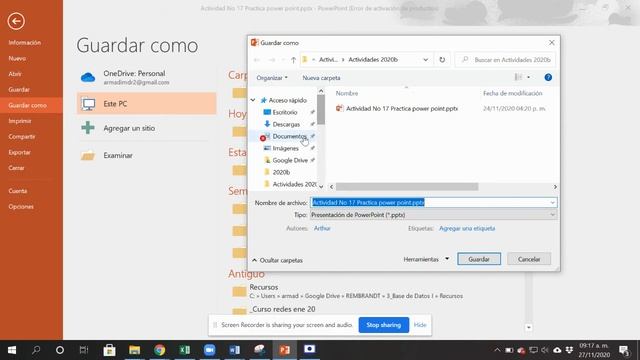640x360 pixels.
Task: Sort by the Nombre column header
Action: tap(347, 93)
